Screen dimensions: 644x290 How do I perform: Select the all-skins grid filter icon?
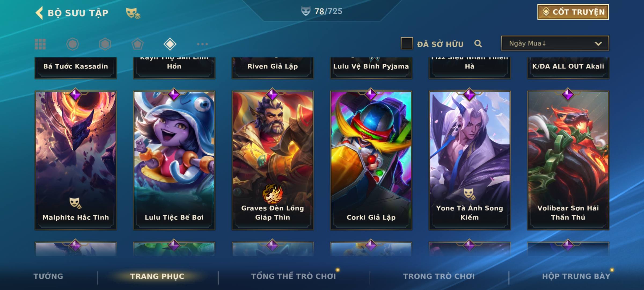[x=40, y=44]
